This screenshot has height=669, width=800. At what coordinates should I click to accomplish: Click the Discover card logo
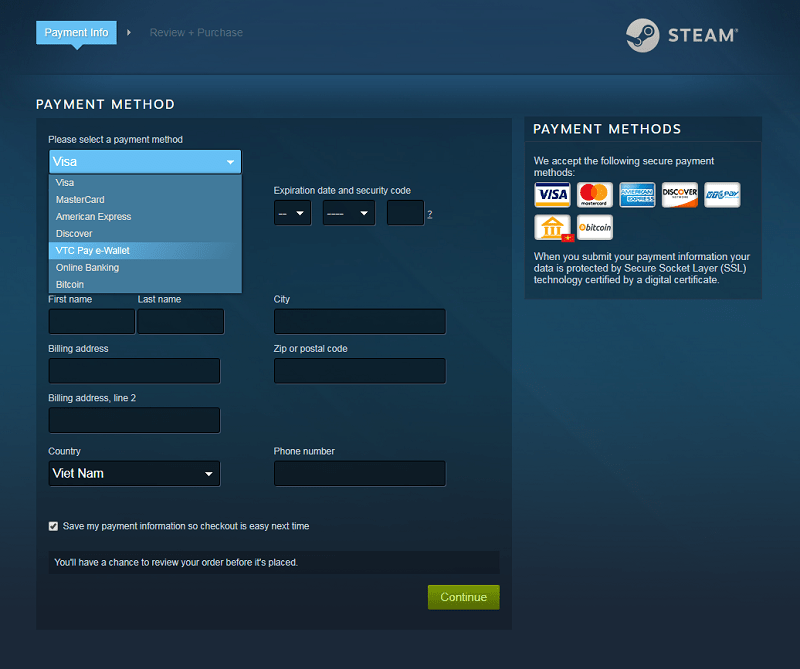(x=679, y=194)
